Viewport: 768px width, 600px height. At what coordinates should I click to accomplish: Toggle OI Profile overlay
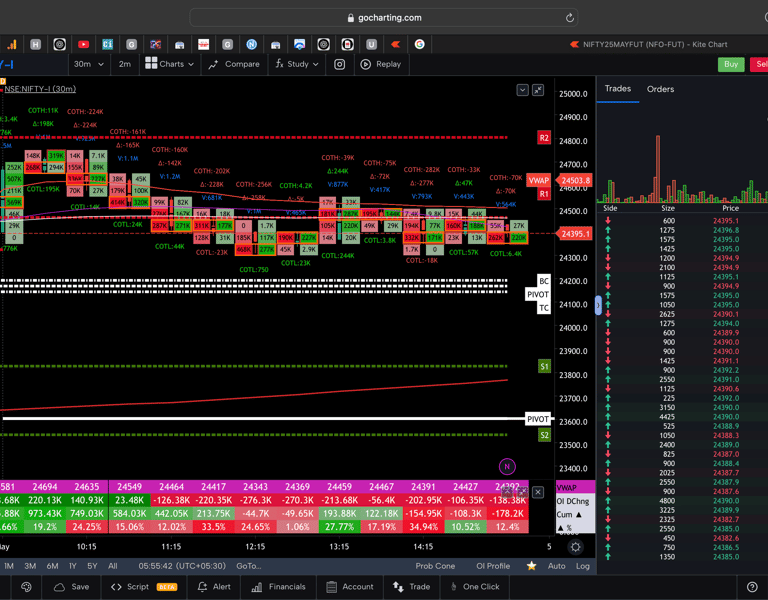(493, 566)
